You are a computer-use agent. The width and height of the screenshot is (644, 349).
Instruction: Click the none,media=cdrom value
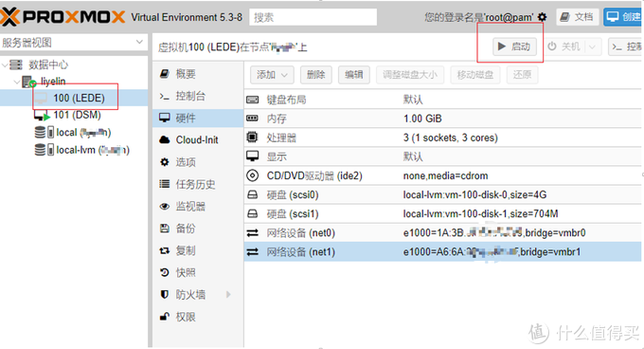point(446,176)
